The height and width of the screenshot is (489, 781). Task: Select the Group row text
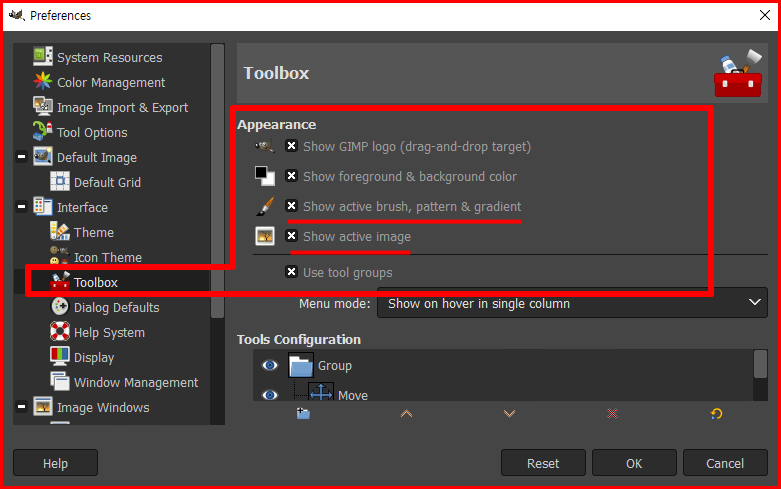(335, 366)
